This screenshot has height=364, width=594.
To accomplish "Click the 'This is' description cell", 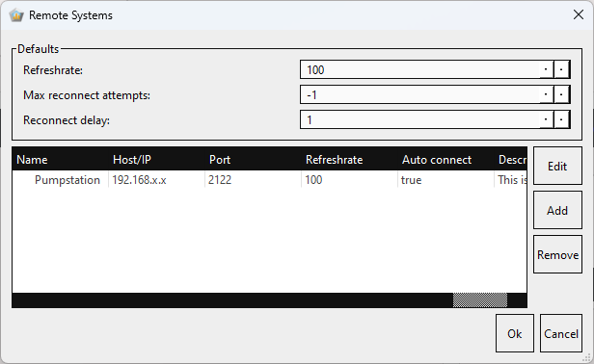I will click(511, 179).
